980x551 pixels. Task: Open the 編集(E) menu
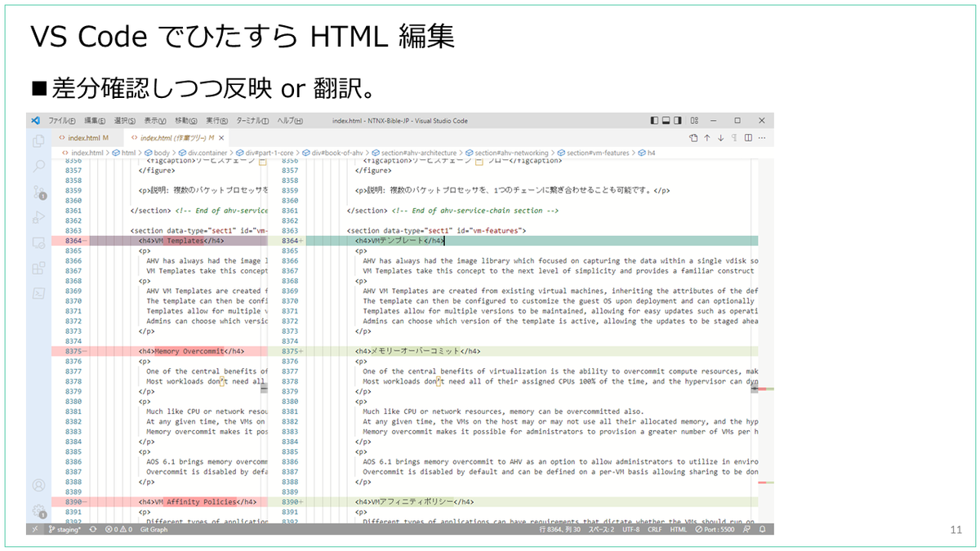pyautogui.click(x=96, y=121)
